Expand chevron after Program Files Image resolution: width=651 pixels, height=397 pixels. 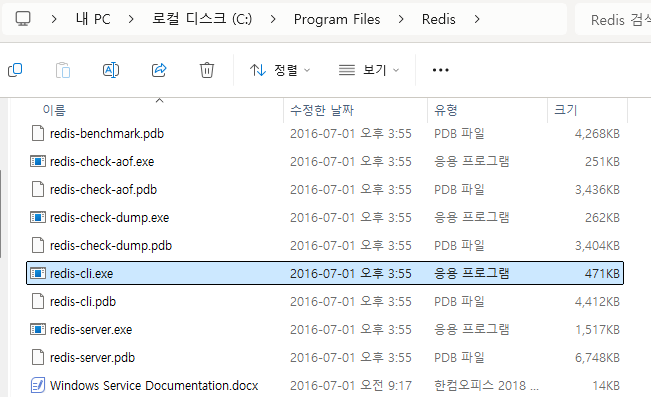[x=401, y=19]
